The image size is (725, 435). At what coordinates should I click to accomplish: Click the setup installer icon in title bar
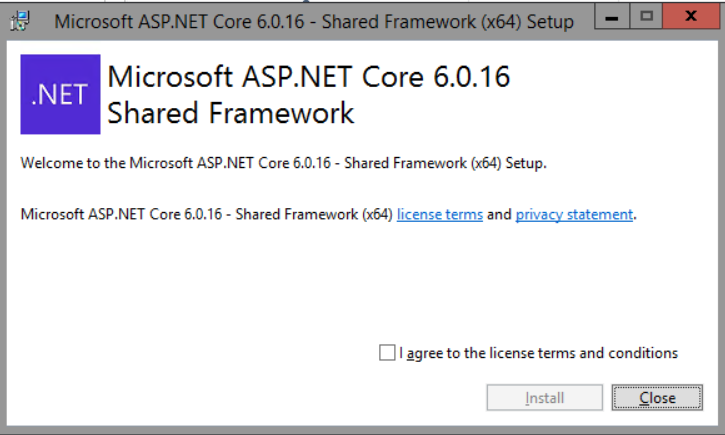tap(20, 20)
